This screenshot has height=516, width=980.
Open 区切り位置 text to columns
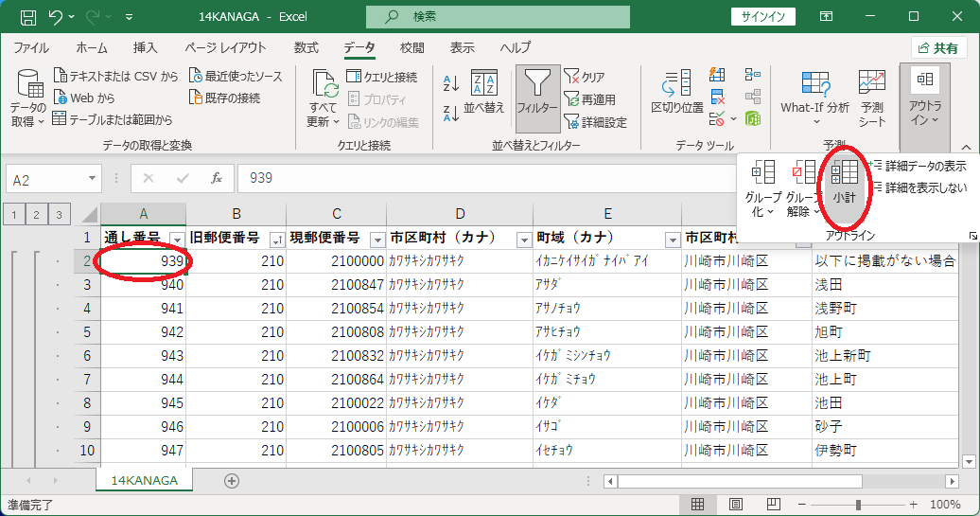pos(677,92)
